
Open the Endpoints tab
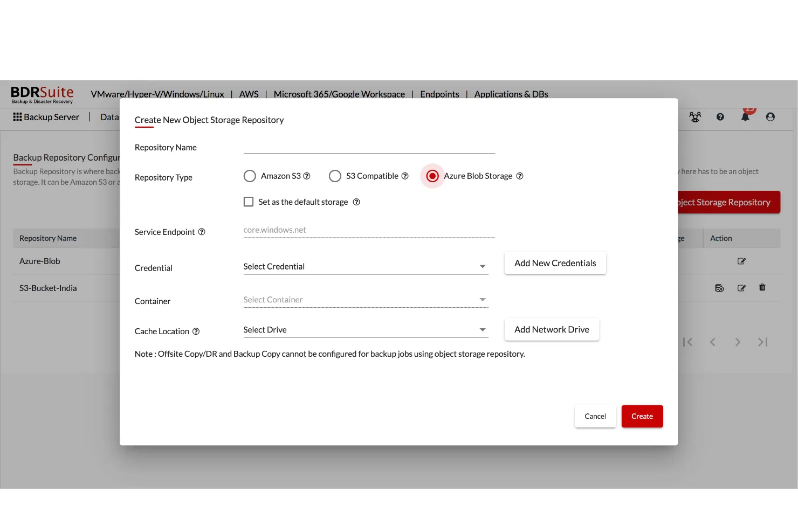click(440, 94)
